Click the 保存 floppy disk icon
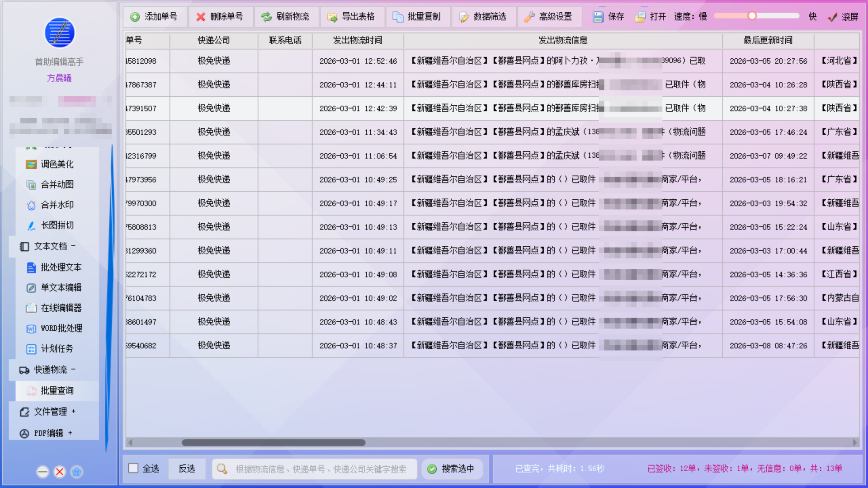Image resolution: width=868 pixels, height=488 pixels. click(x=598, y=17)
